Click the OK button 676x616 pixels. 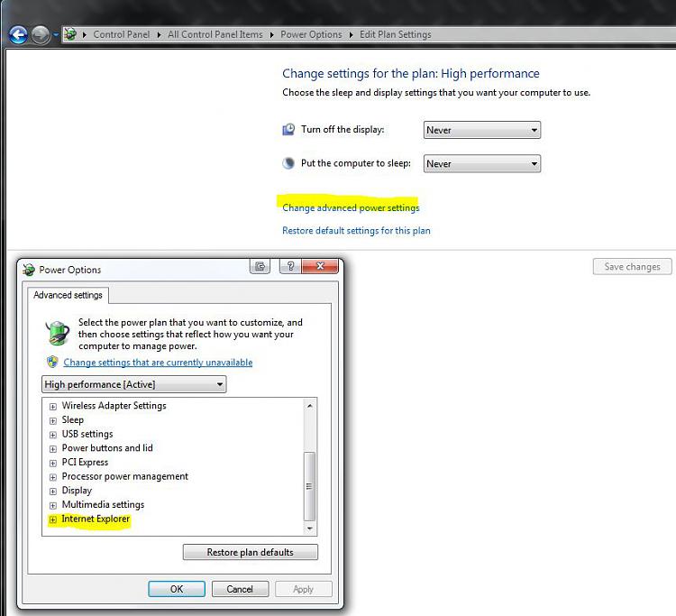pos(177,589)
